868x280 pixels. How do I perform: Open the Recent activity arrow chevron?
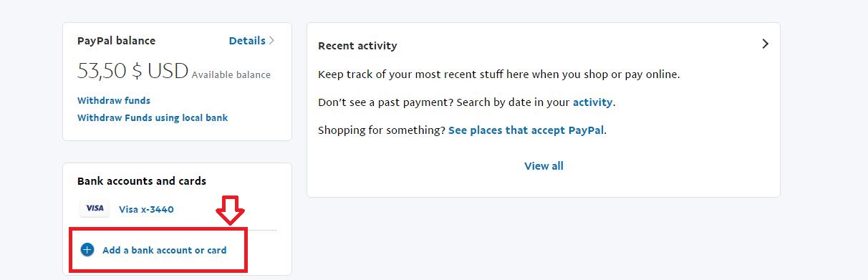point(765,44)
